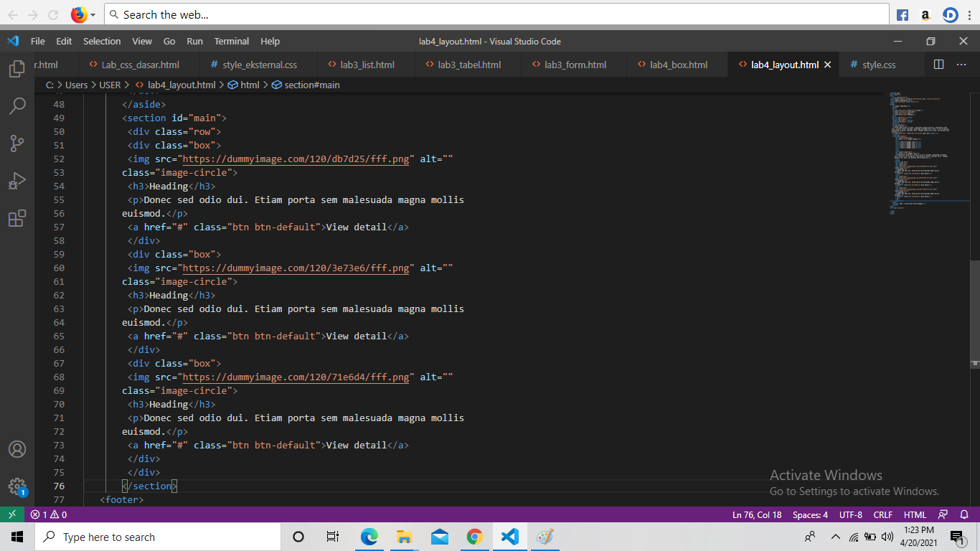Open the Accounts icon in the Activity Bar
Image resolution: width=980 pixels, height=551 pixels.
click(17, 450)
